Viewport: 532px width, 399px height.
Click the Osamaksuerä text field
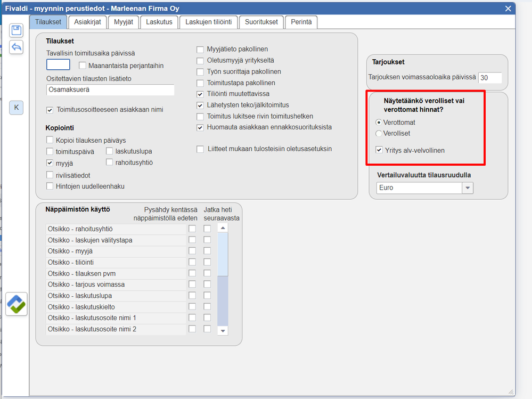110,90
